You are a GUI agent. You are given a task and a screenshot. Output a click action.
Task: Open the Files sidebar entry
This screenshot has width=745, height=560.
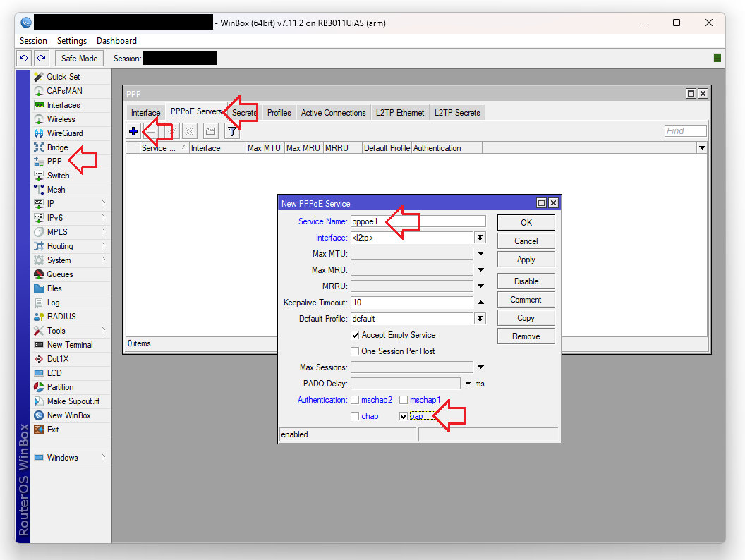[54, 288]
